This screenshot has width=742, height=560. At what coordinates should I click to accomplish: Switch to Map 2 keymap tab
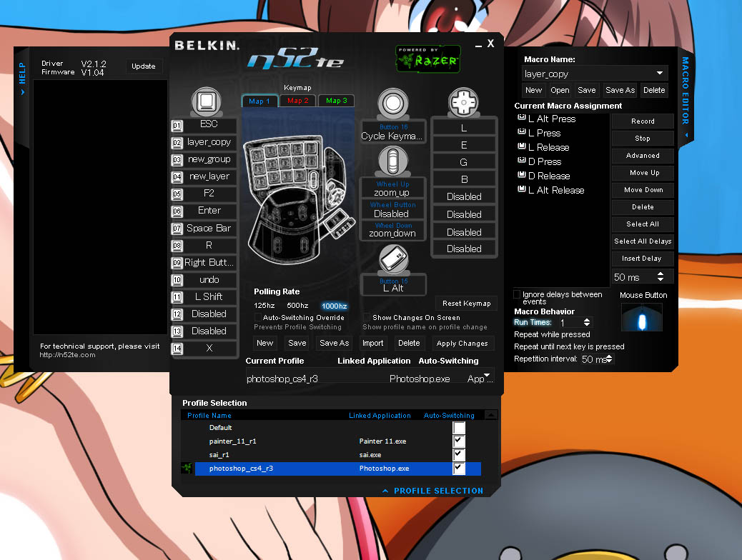[297, 101]
